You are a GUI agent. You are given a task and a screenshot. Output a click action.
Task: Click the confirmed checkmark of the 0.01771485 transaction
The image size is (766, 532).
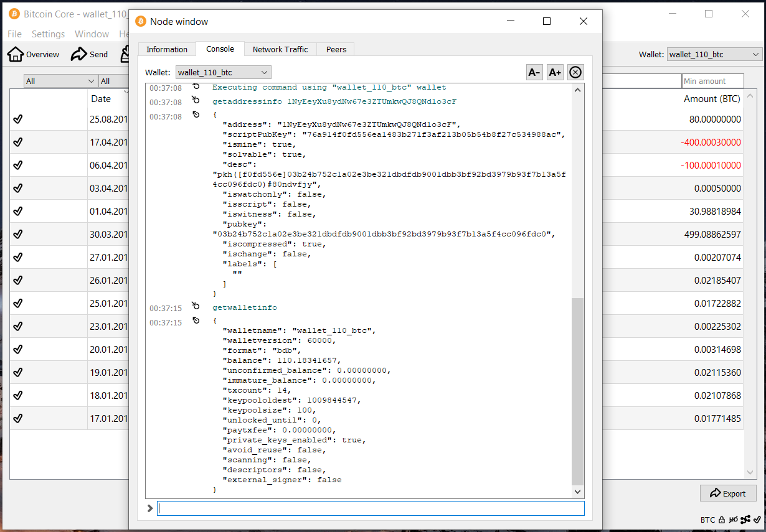click(x=17, y=419)
